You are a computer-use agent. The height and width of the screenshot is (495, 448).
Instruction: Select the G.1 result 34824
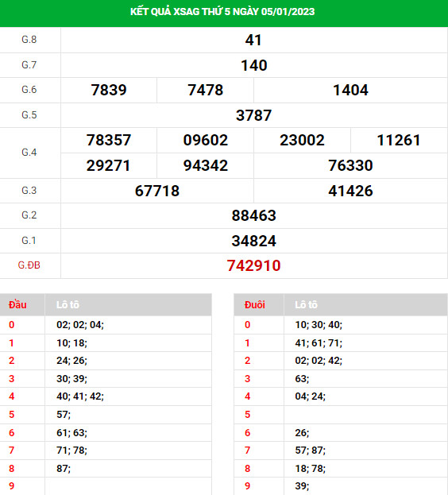[x=253, y=241]
